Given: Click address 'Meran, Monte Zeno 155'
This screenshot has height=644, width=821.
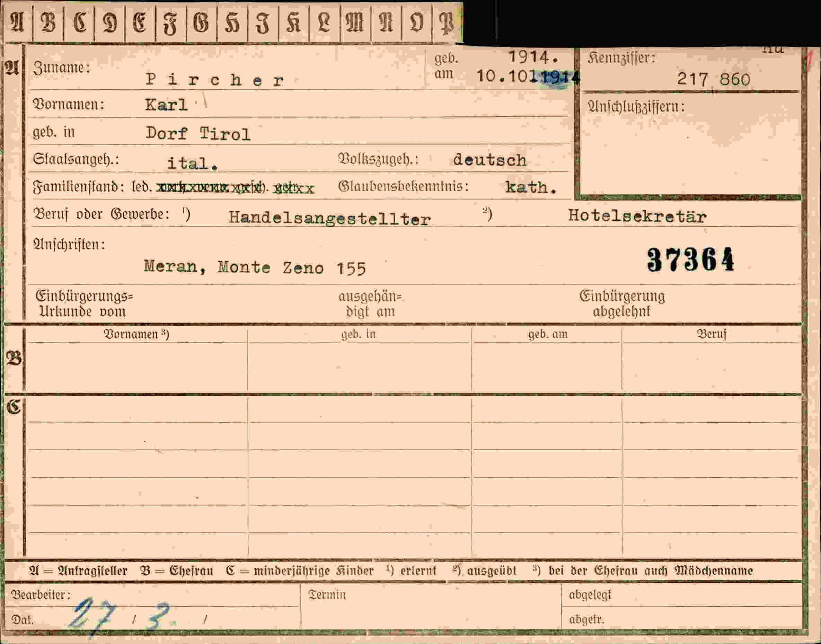Looking at the screenshot, I should pos(255,267).
